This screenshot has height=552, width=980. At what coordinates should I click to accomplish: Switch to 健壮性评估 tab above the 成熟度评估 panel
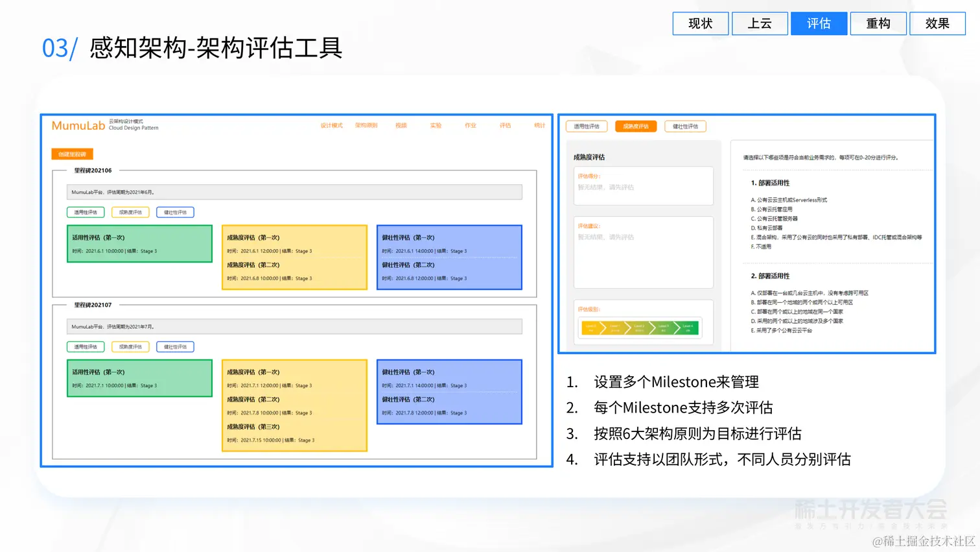click(x=685, y=126)
